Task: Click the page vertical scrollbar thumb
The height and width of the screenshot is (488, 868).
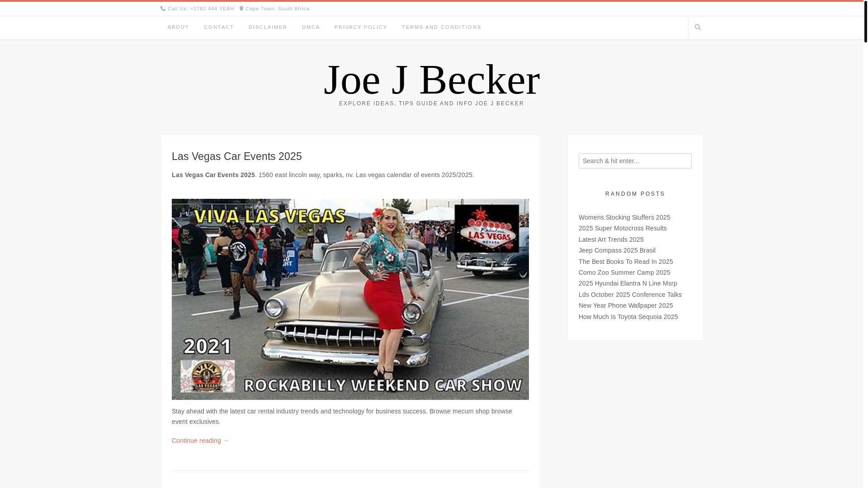Action: point(865,21)
